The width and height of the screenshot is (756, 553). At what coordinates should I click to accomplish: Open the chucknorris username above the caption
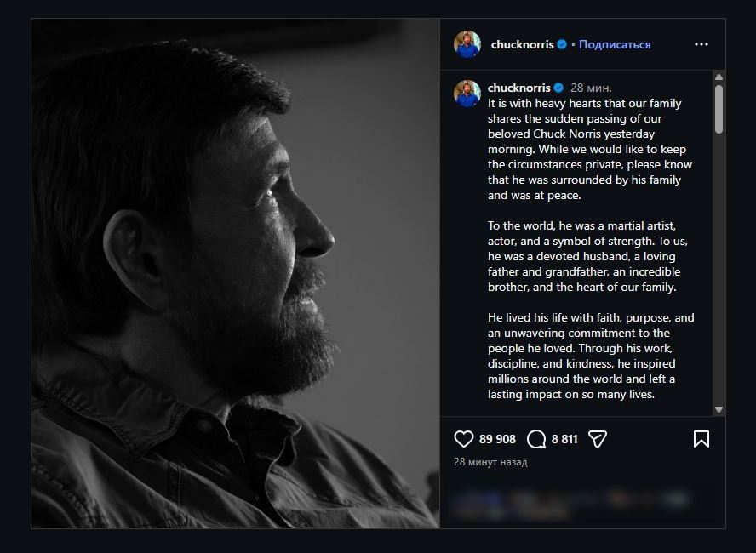[x=519, y=88]
